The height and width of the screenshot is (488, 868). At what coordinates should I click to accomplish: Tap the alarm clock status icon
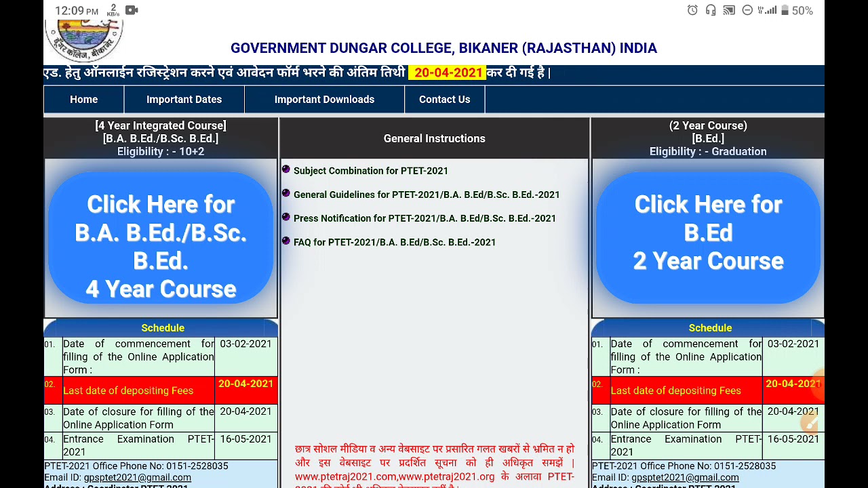pos(692,10)
